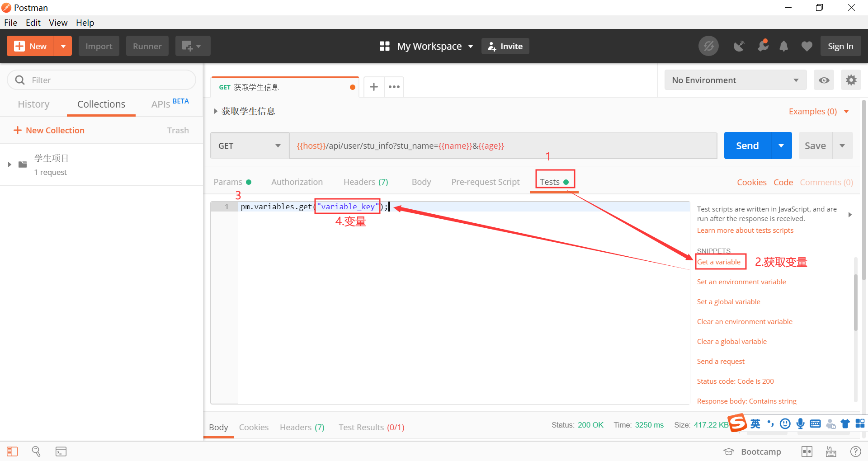
Task: Click the search magnifier in Filter box
Action: pyautogui.click(x=20, y=80)
